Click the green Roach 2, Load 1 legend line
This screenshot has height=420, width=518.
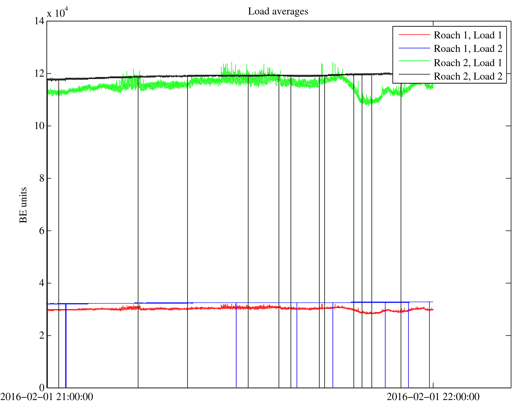click(x=414, y=61)
